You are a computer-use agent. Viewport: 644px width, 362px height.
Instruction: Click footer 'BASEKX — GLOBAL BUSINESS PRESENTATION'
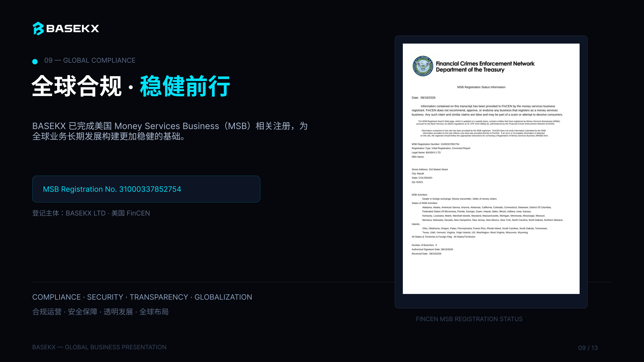(99, 347)
